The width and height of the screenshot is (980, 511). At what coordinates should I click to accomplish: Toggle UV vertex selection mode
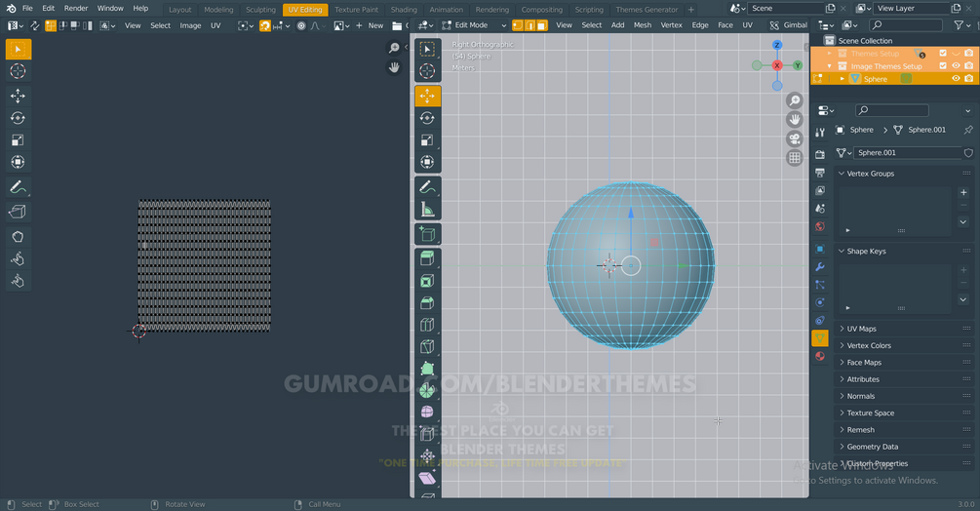coord(51,25)
